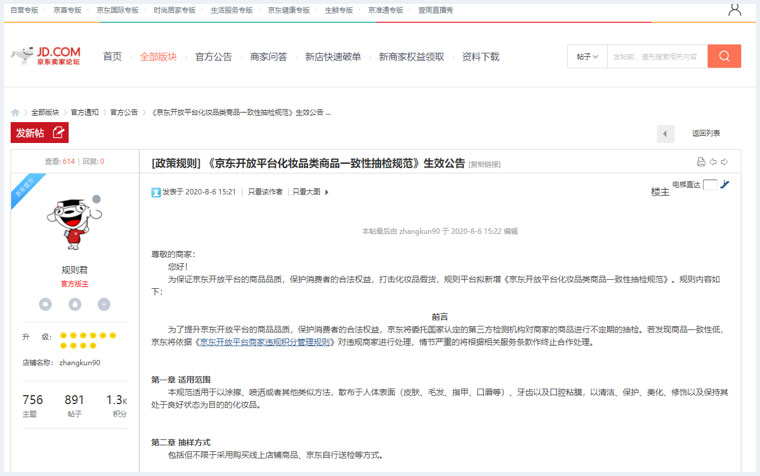
Task: Open 新商家权益领取 navigation item
Action: click(412, 57)
